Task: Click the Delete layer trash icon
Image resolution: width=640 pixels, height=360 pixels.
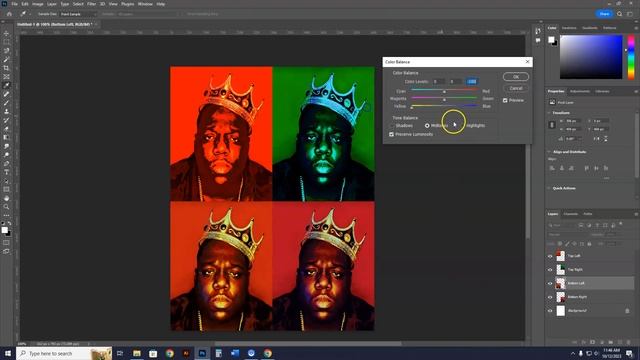Action: pos(629,342)
